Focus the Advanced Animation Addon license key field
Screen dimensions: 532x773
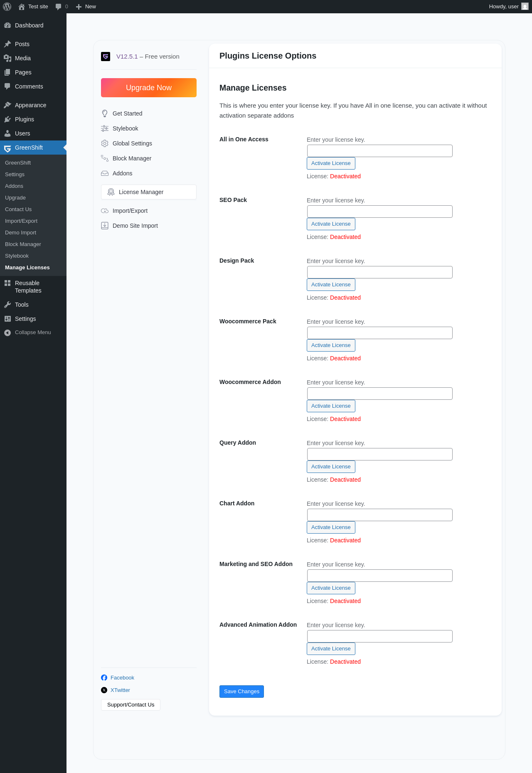[380, 636]
